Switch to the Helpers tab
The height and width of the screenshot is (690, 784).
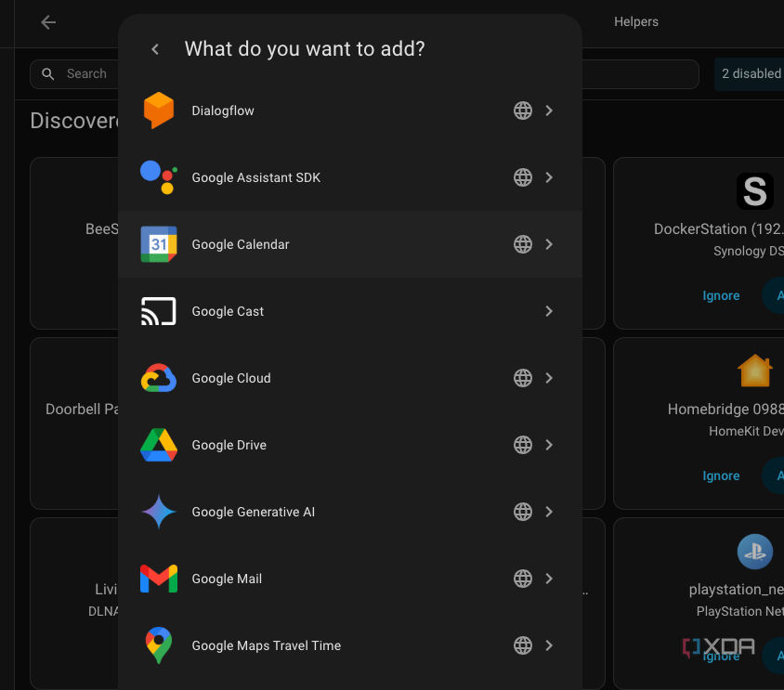coord(636,22)
